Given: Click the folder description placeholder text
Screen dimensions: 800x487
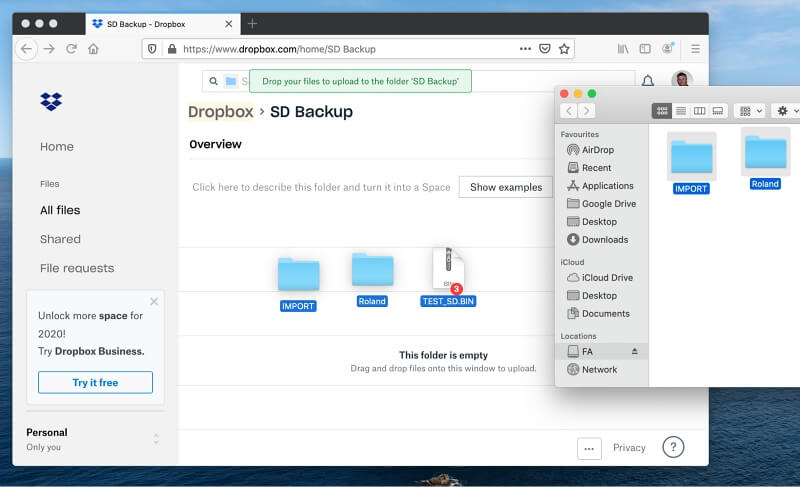Looking at the screenshot, I should (x=321, y=187).
